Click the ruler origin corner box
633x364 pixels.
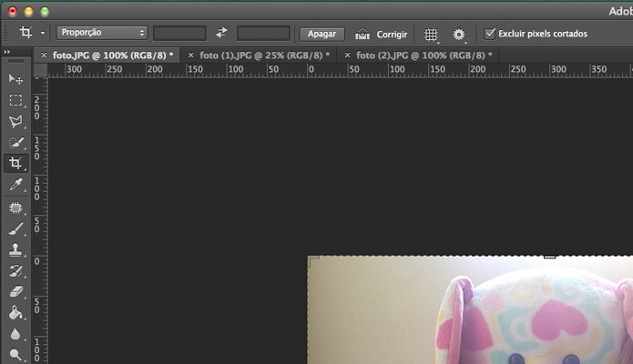40,70
